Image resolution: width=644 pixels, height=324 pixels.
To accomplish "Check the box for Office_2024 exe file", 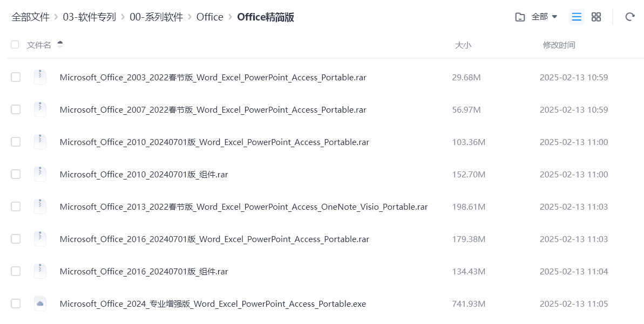I will [x=16, y=304].
